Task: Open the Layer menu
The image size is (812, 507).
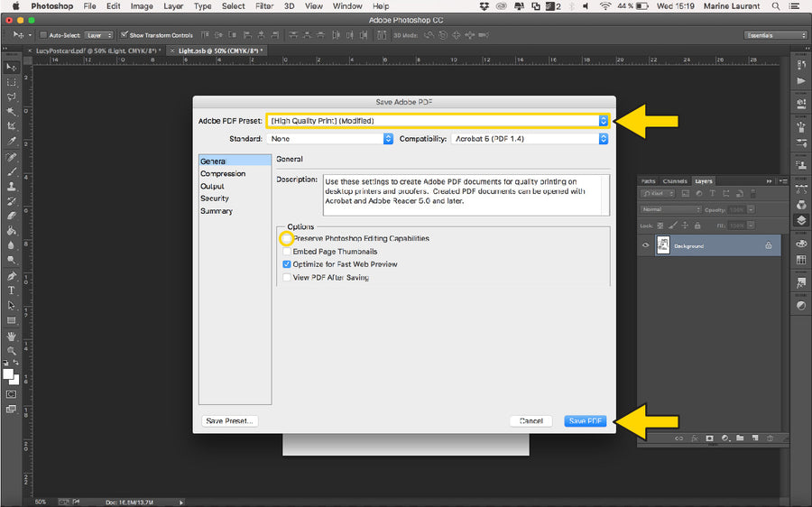Action: pyautogui.click(x=173, y=6)
